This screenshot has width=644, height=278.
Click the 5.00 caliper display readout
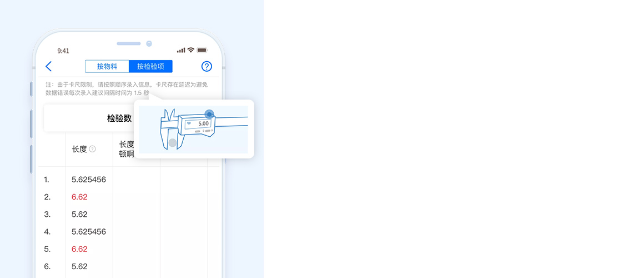coord(203,123)
